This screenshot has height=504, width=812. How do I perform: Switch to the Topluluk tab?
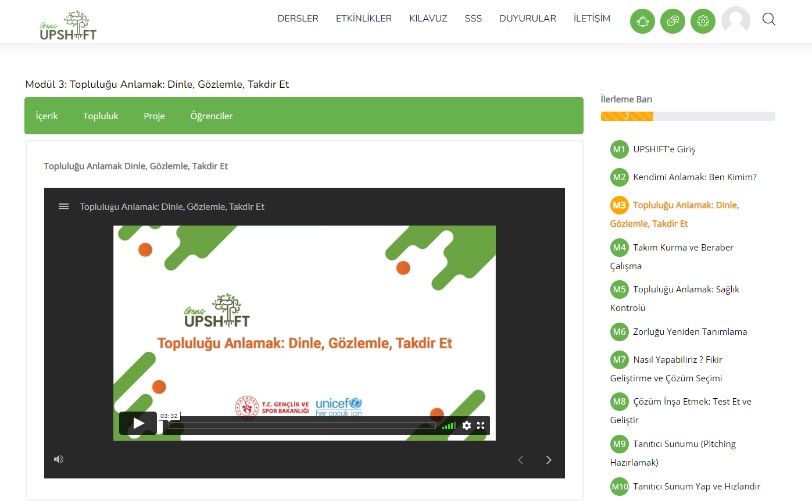click(x=101, y=116)
